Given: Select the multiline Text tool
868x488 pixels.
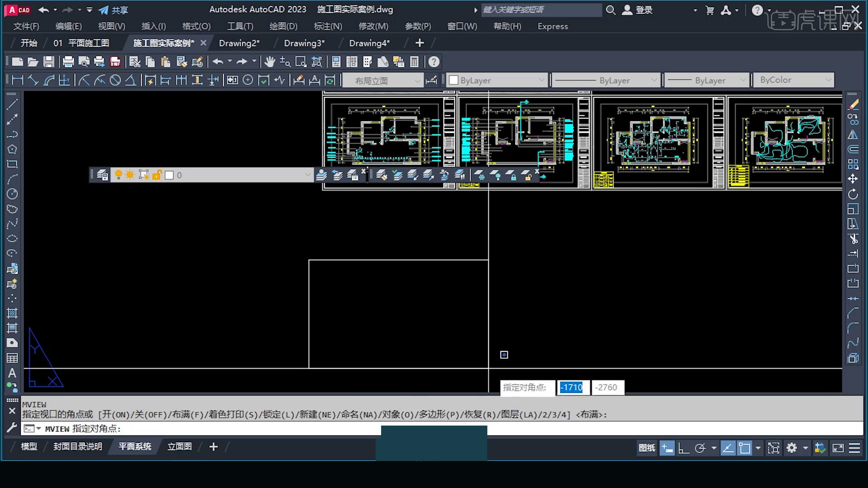Looking at the screenshot, I should click(12, 373).
